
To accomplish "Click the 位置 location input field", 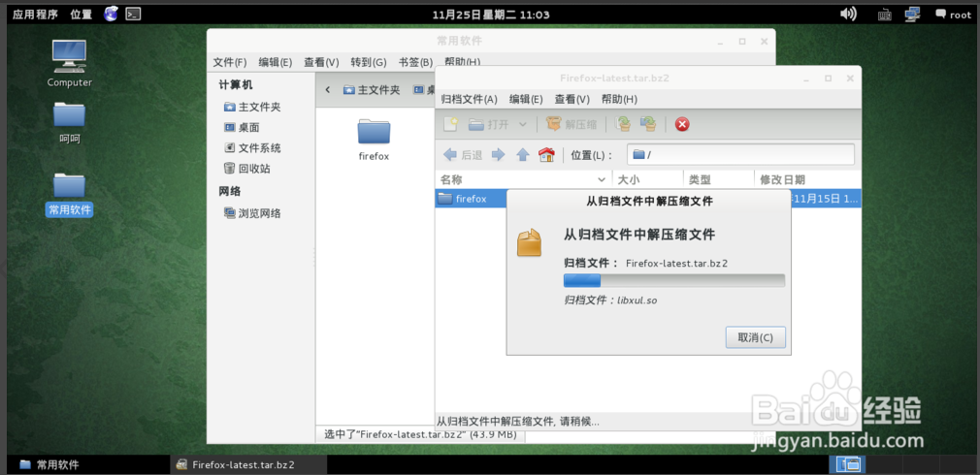I will pos(740,155).
